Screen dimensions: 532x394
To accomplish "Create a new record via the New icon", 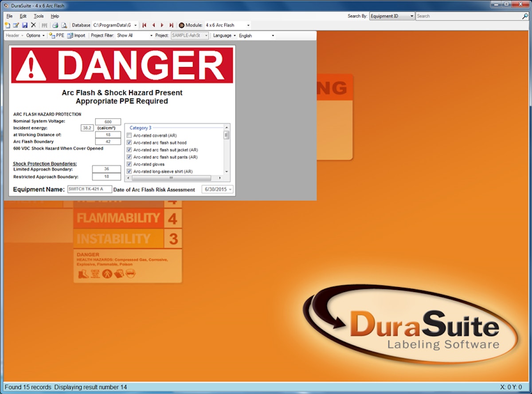I will [8, 25].
